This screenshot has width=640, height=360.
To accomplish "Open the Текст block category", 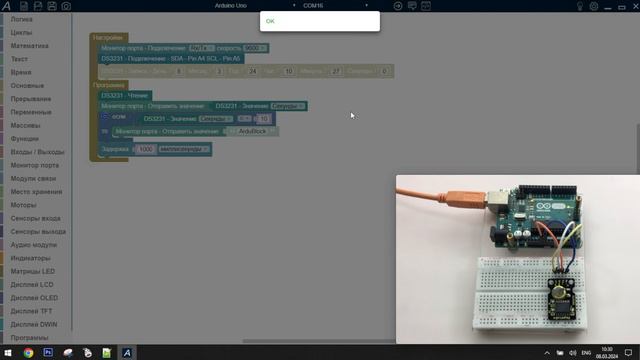I will tap(19, 59).
